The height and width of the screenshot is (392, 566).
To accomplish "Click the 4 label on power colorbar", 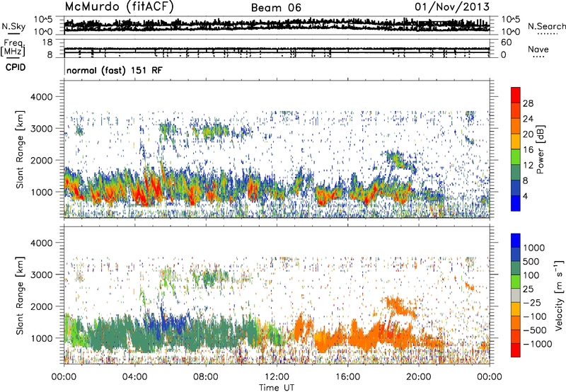I will click(x=526, y=196).
